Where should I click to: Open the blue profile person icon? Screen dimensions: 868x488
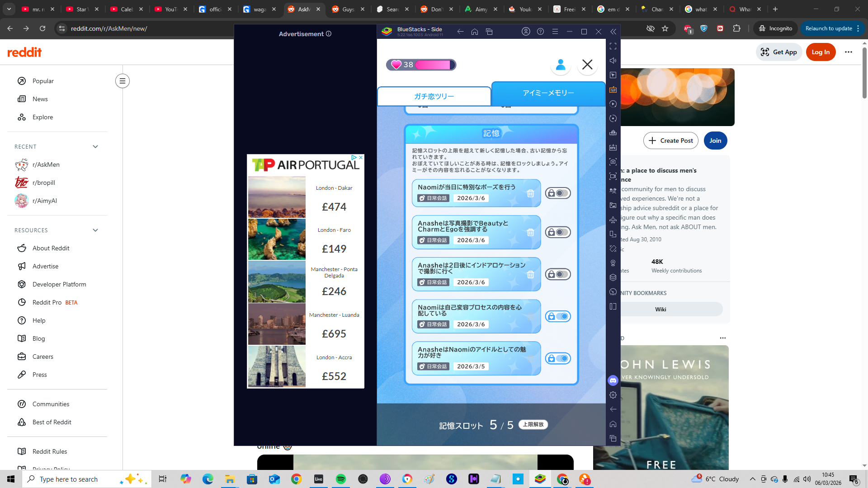click(x=561, y=65)
